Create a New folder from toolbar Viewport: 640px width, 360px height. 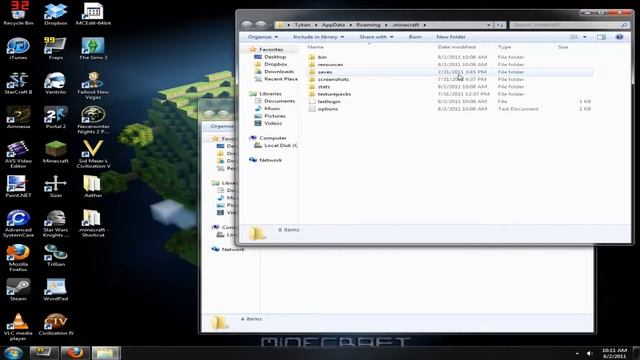[x=451, y=37]
